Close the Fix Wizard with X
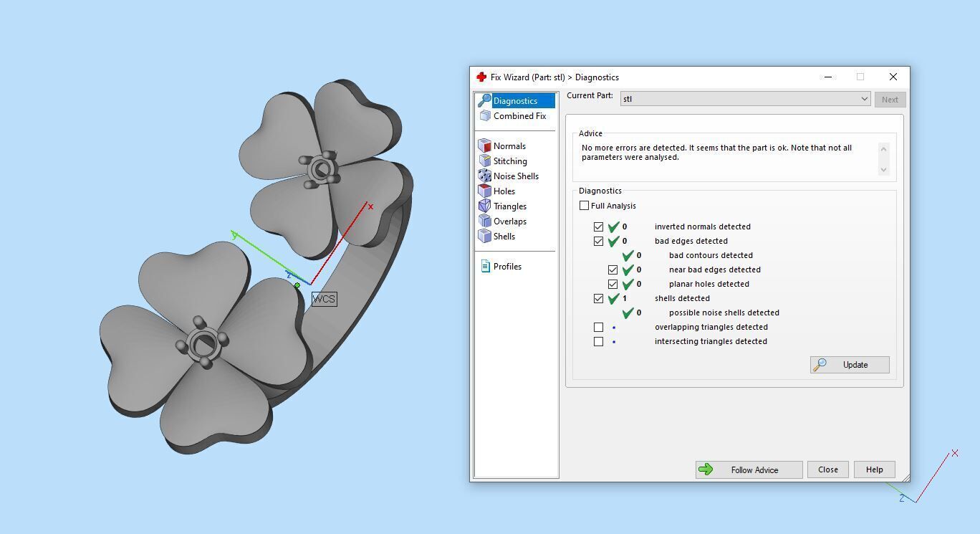Image resolution: width=980 pixels, height=534 pixels. coord(893,77)
